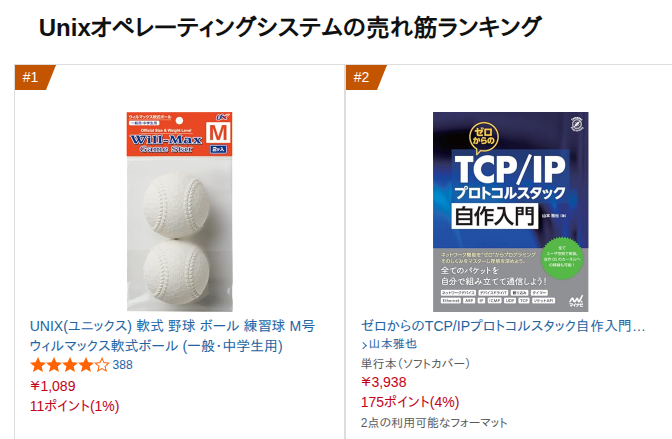Click the empty fifth star in rating

tap(102, 365)
